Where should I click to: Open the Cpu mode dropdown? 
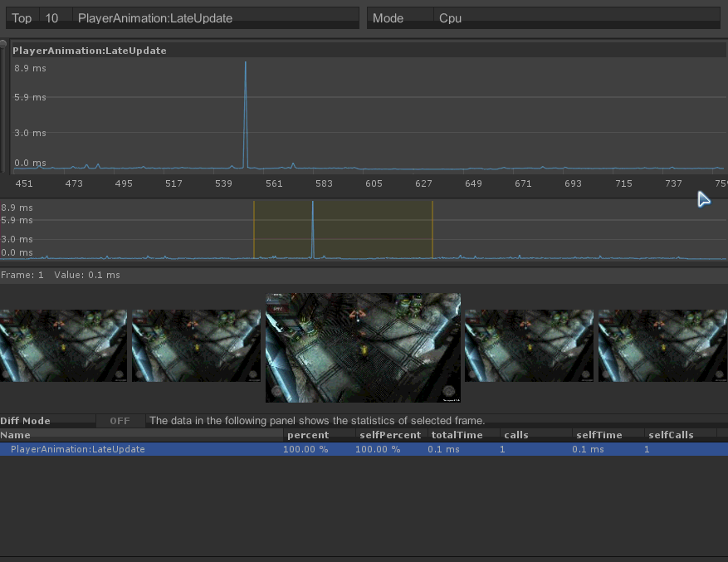pos(577,18)
